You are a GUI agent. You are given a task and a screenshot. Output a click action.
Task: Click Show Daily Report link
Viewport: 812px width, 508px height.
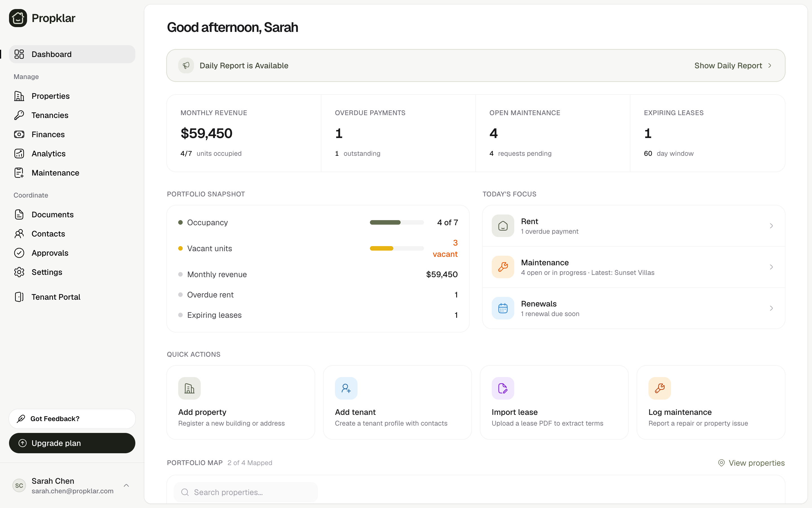pyautogui.click(x=733, y=65)
